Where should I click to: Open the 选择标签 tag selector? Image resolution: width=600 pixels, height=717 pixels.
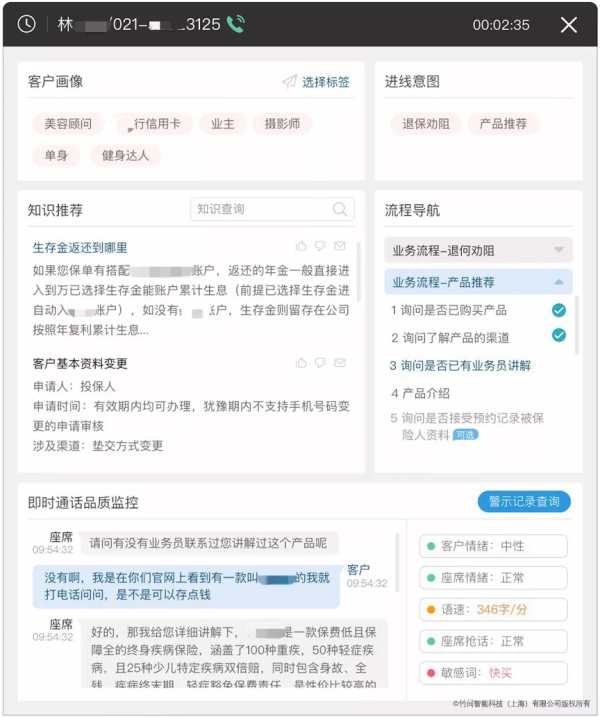click(325, 82)
